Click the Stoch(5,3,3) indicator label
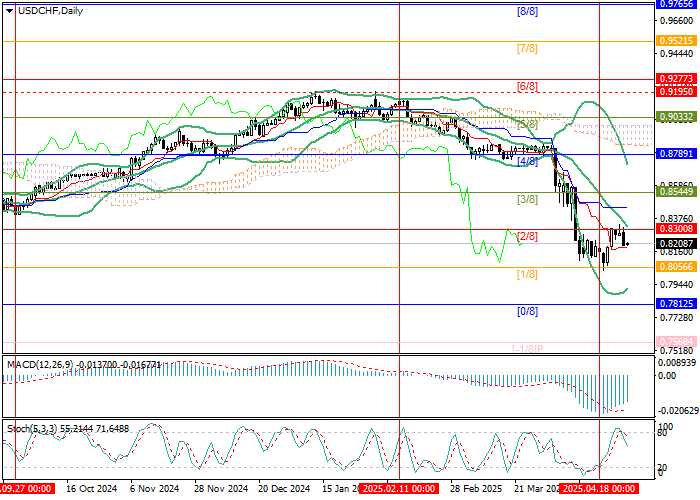700x500 pixels. (29, 427)
